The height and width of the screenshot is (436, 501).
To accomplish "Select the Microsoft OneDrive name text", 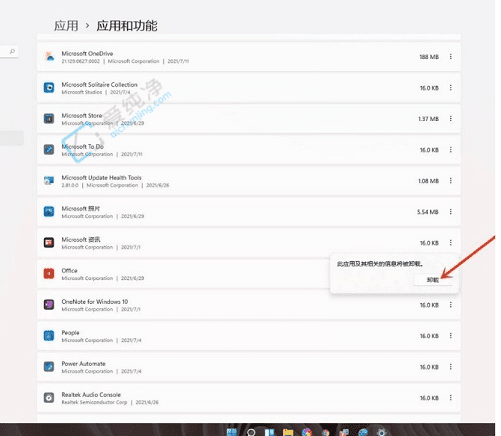I will click(x=87, y=53).
